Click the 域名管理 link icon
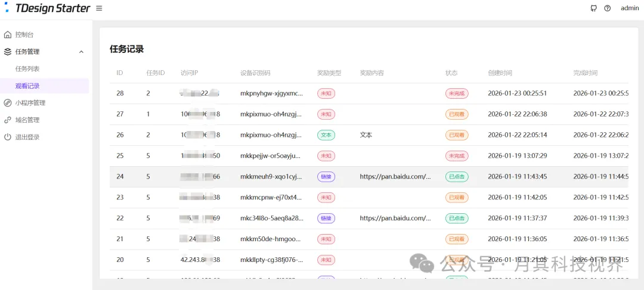The height and width of the screenshot is (290, 644). 7,120
